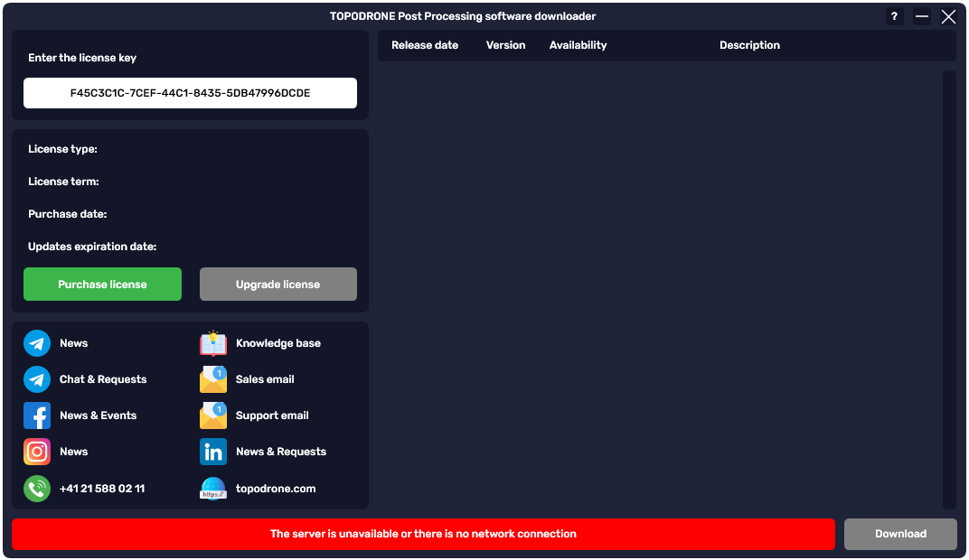Click the Purchase license button
Screen dimensions: 969x560
(x=102, y=284)
